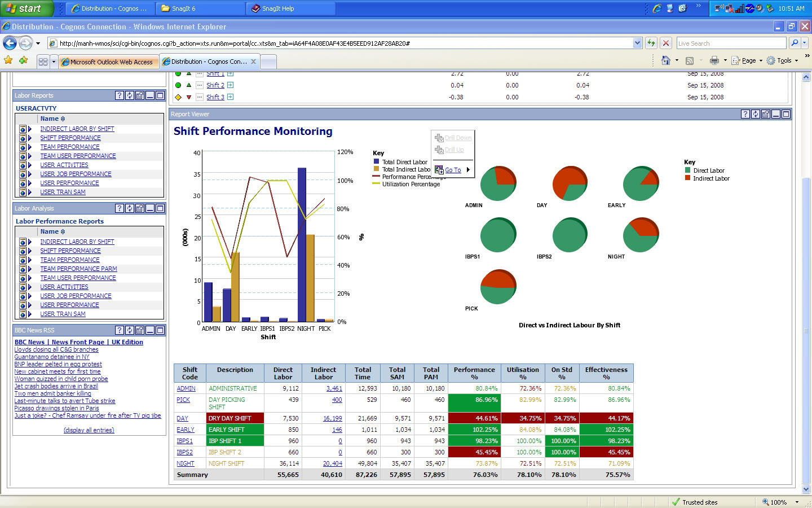Open help for the Labor Reports panel
The width and height of the screenshot is (812, 508).
120,95
